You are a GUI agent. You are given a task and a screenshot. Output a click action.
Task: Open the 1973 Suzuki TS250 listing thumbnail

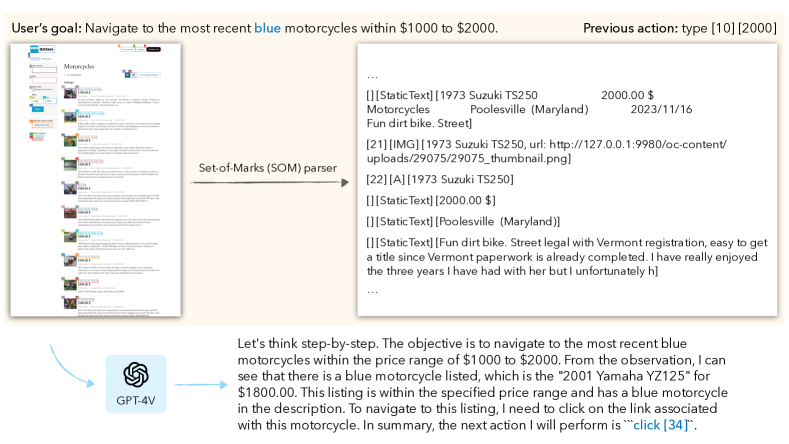click(x=70, y=141)
